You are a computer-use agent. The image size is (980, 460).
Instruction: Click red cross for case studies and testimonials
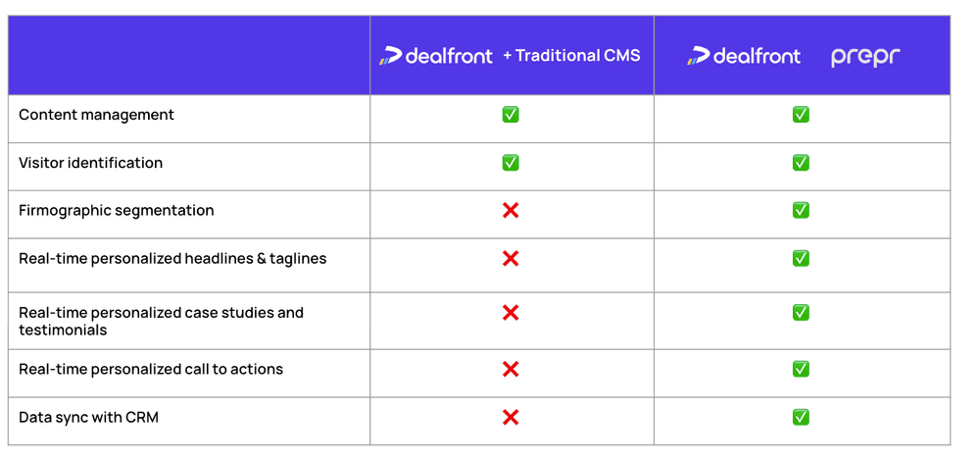pyautogui.click(x=511, y=312)
